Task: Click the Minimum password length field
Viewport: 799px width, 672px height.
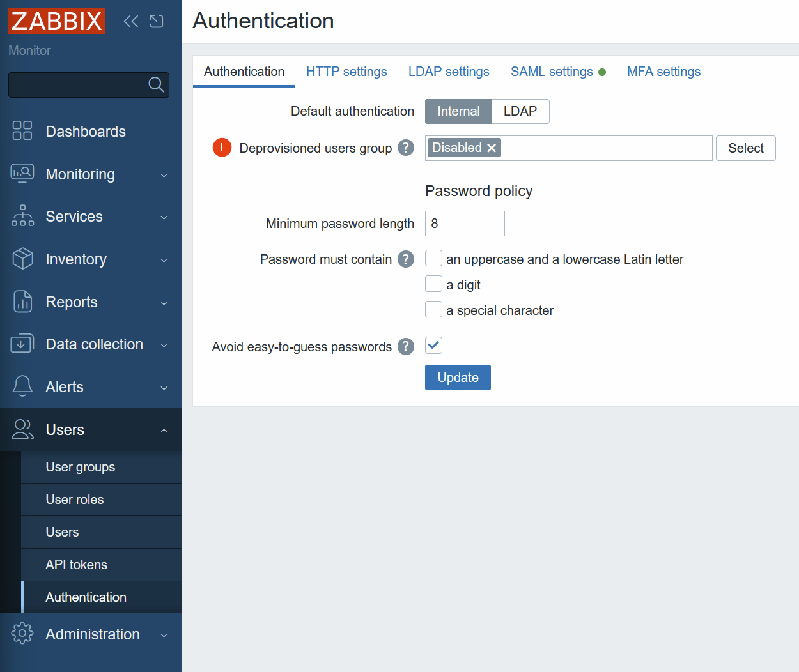Action: point(465,224)
